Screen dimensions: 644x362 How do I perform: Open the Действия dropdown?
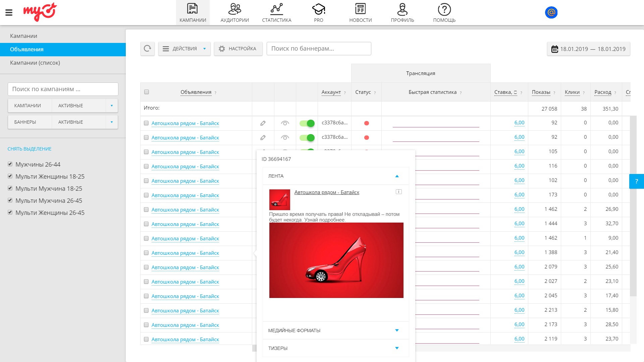(x=184, y=49)
